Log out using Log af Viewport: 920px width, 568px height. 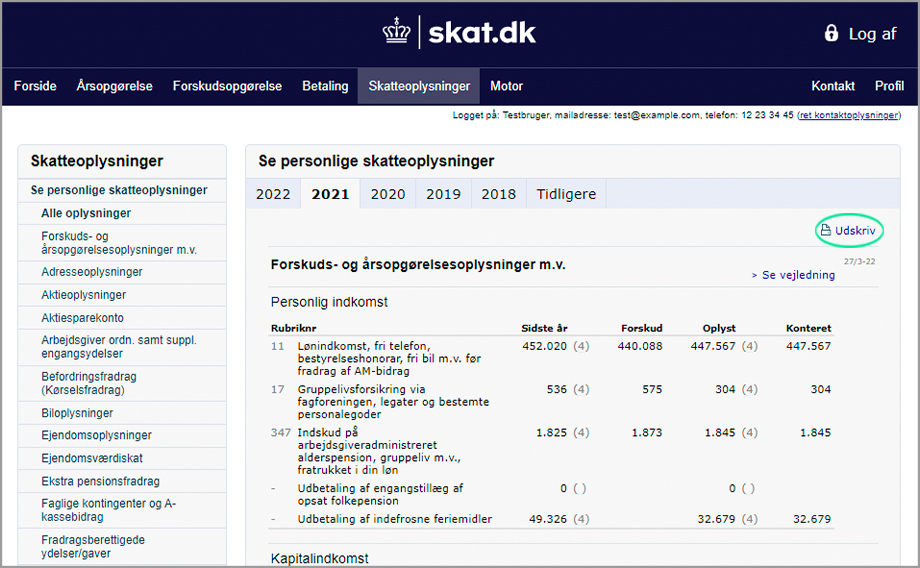[872, 33]
